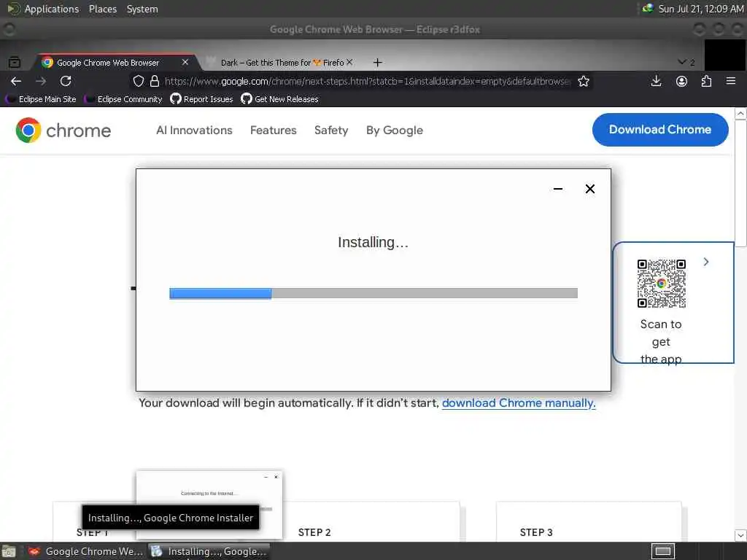Click the STEP 3 card heading

536,532
